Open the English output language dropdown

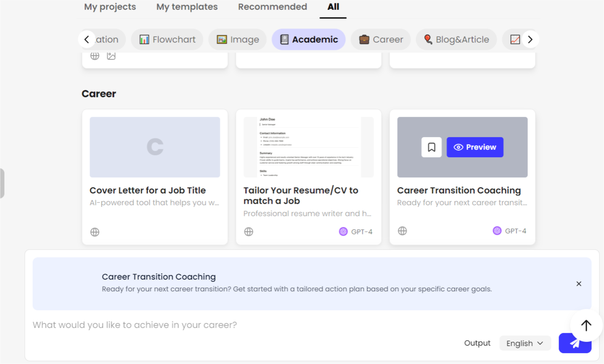coord(524,343)
